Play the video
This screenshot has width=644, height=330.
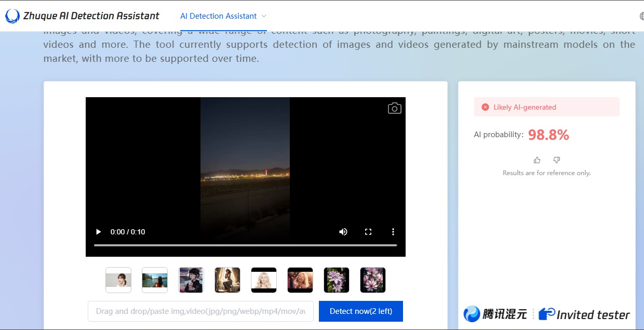(98, 232)
